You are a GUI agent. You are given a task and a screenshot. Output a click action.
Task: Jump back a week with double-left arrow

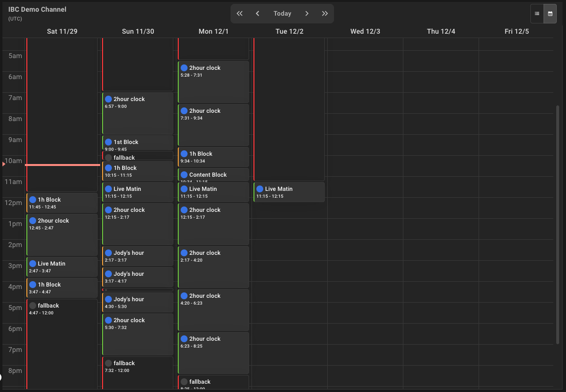pos(239,14)
